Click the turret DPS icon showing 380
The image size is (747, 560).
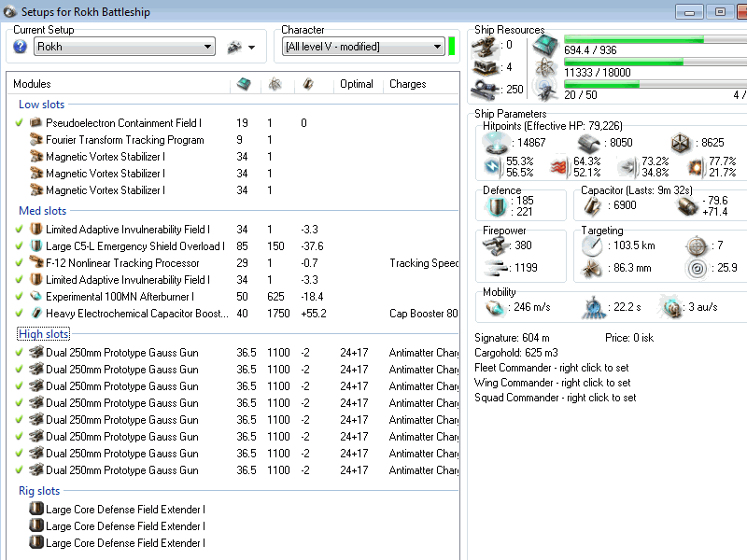pos(496,245)
